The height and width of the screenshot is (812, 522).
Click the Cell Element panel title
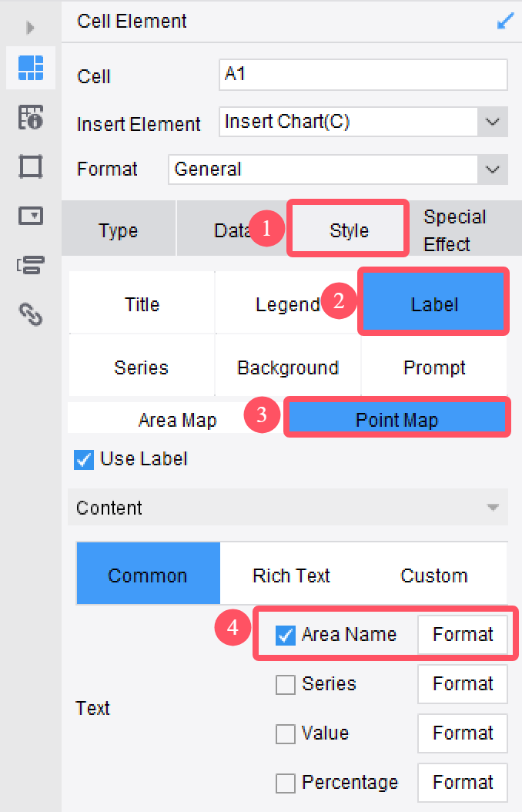tap(132, 22)
